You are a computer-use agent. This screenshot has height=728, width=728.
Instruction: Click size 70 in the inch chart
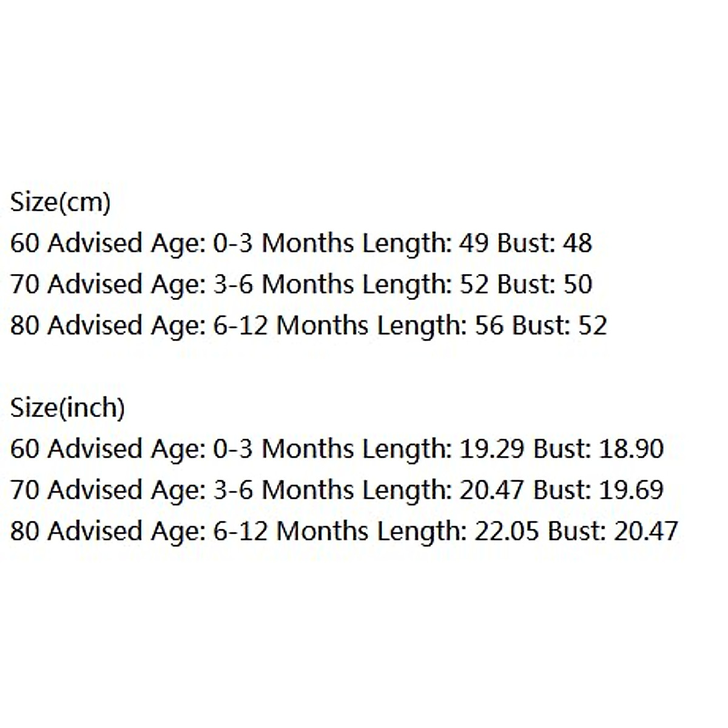24,490
